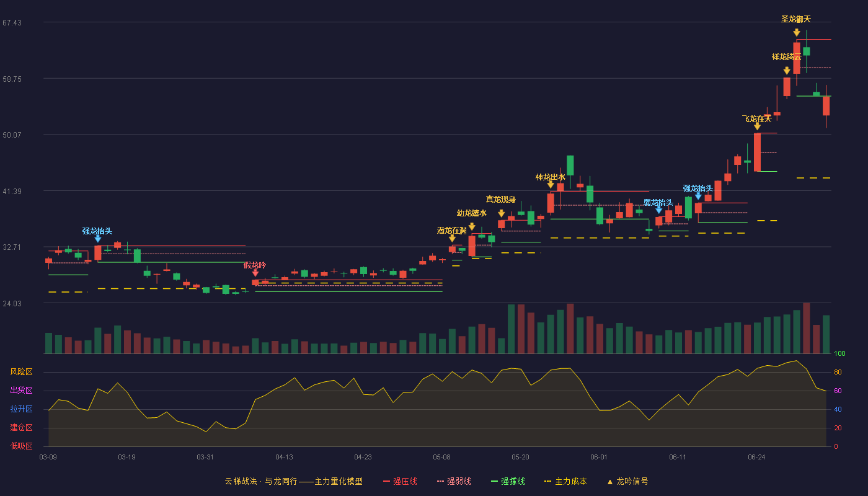Click the yellow arrow under the 神龙出水 label
The width and height of the screenshot is (868, 496).
(551, 185)
